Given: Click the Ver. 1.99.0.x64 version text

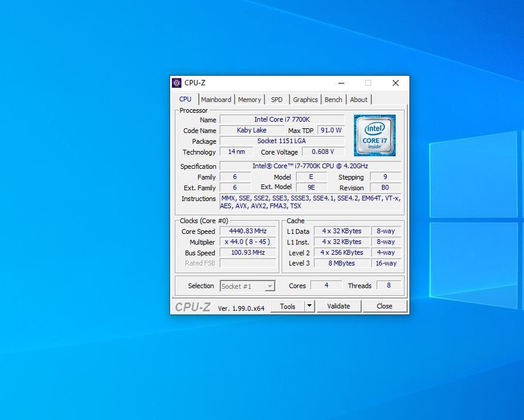Looking at the screenshot, I should coord(241,308).
